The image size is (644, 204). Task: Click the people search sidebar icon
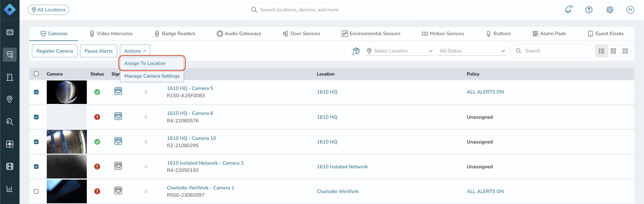click(10, 122)
